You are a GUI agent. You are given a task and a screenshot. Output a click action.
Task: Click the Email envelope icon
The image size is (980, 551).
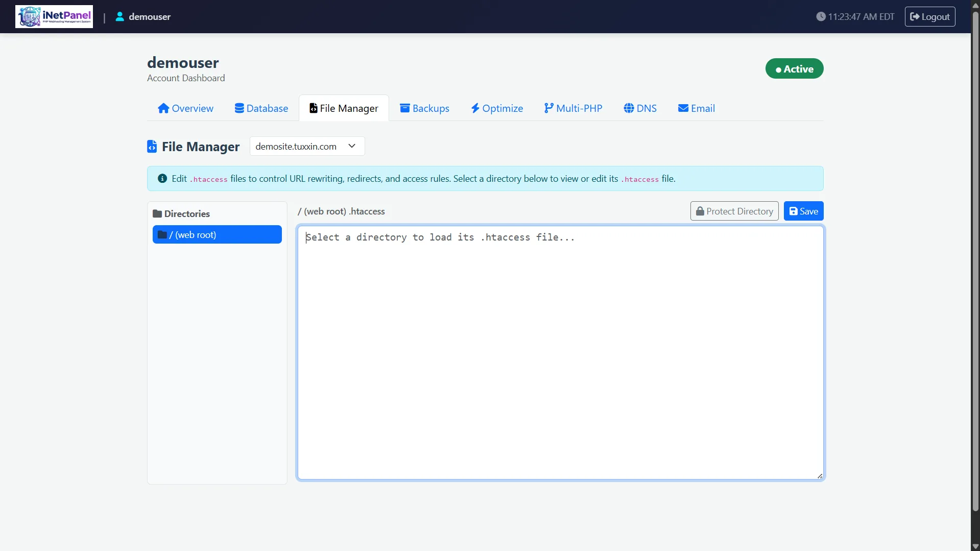pos(683,108)
